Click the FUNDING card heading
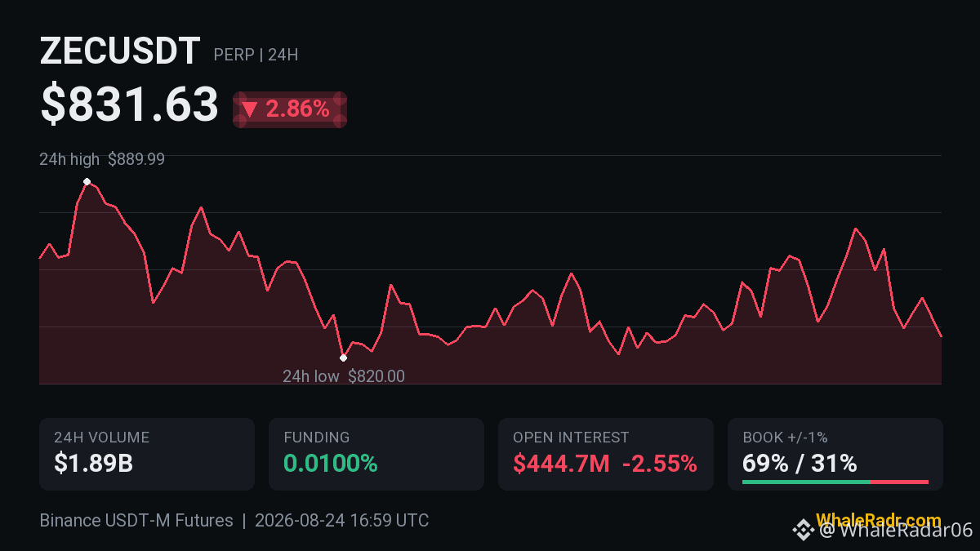980x551 pixels. 317,438
